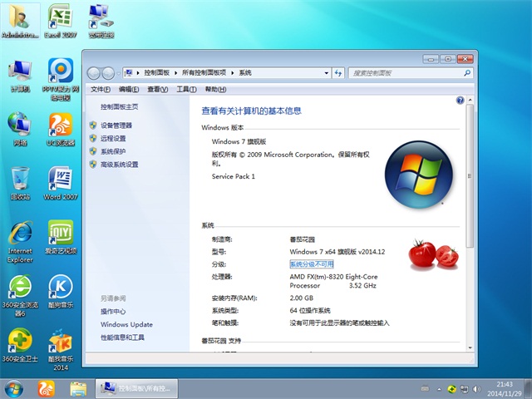Launch the UC Browser desktop shortcut
The width and height of the screenshot is (532, 399).
pyautogui.click(x=61, y=130)
